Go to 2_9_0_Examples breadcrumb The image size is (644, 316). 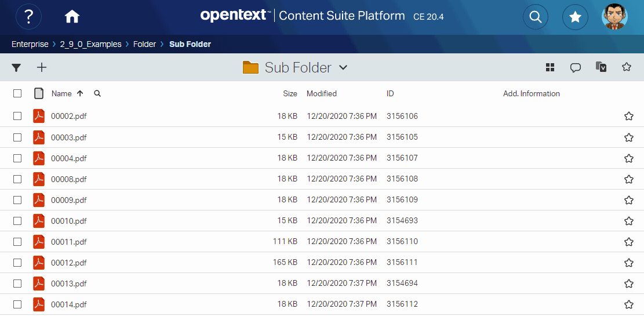point(90,44)
